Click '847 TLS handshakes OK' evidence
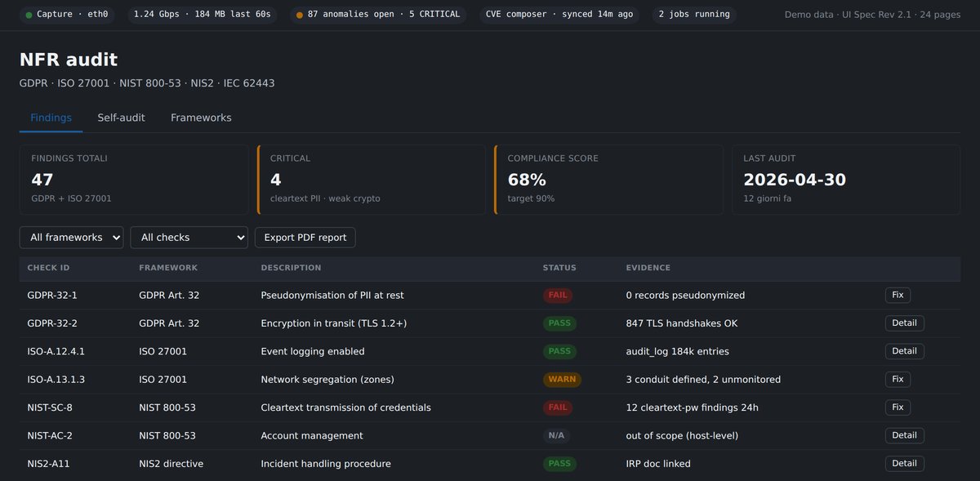This screenshot has width=980, height=481. click(x=682, y=323)
